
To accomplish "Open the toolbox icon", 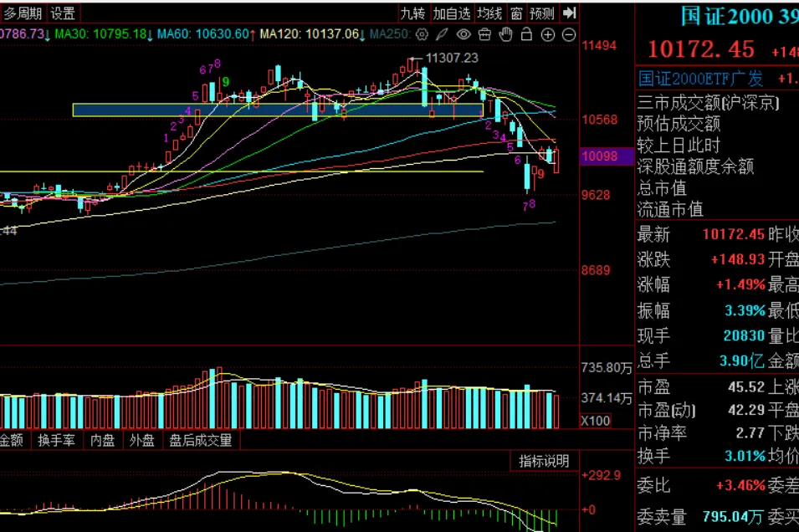I will point(484,34).
